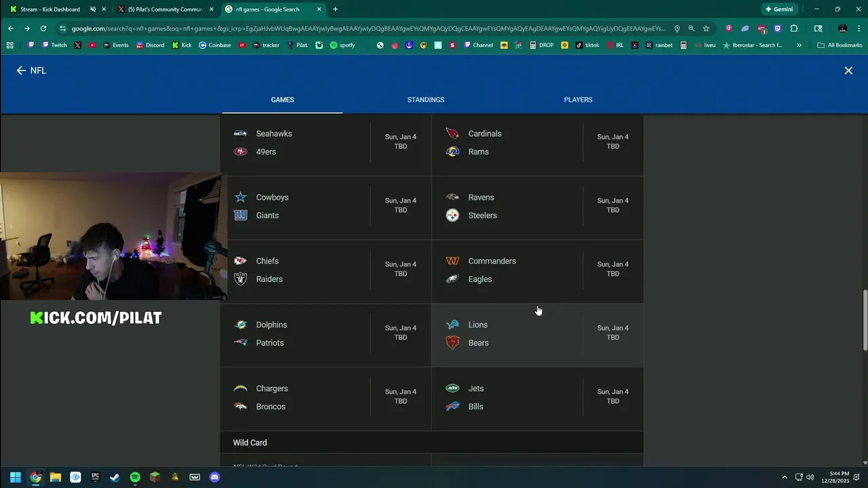Click the Raiders team name
868x488 pixels.
coord(269,279)
